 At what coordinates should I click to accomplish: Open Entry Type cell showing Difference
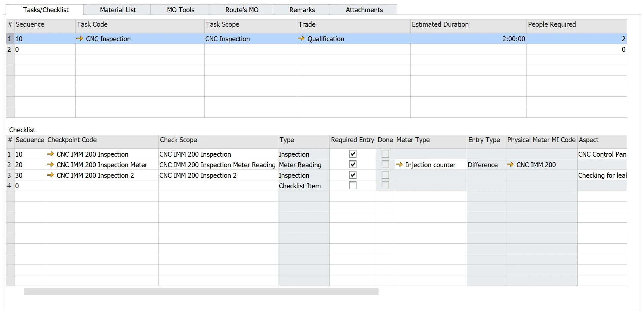486,165
